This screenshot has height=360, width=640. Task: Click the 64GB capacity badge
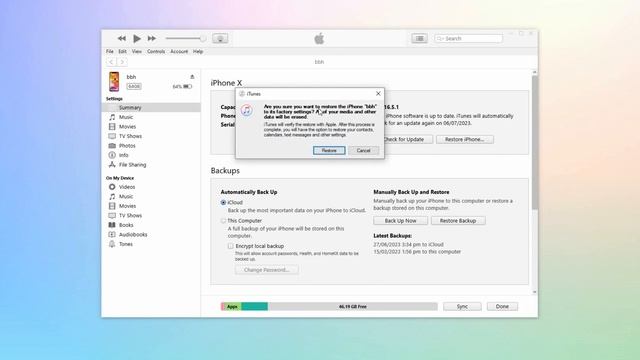(x=134, y=87)
